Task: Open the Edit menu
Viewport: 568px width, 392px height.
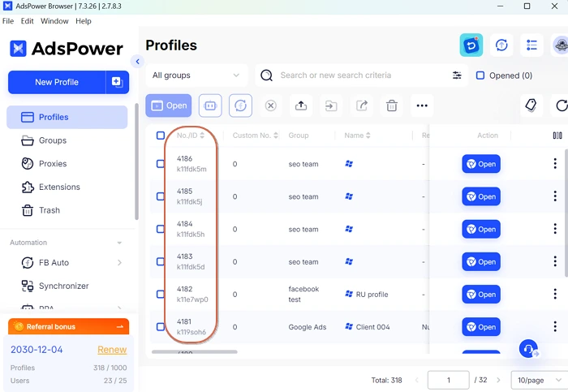Action: point(27,21)
